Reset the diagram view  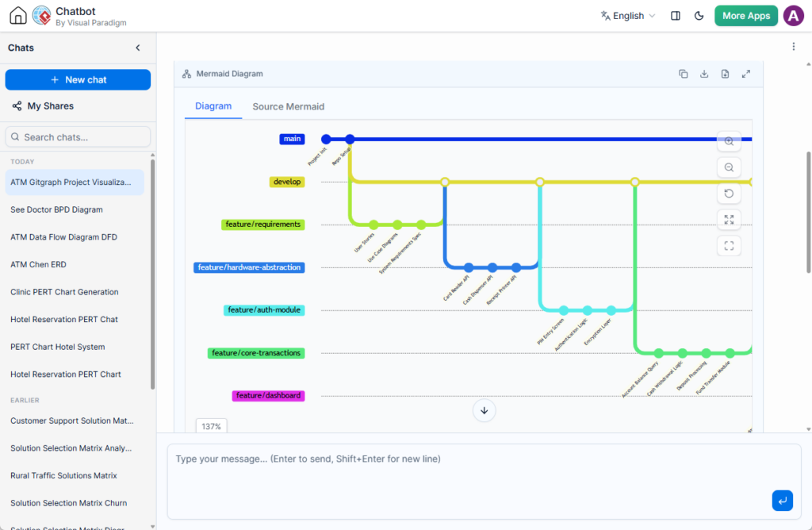pyautogui.click(x=729, y=194)
